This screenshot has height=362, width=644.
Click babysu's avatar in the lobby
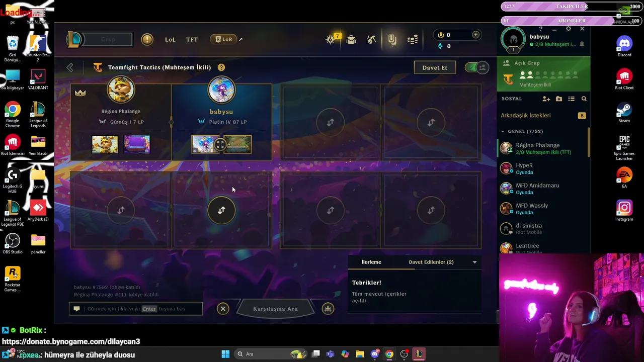click(x=221, y=89)
